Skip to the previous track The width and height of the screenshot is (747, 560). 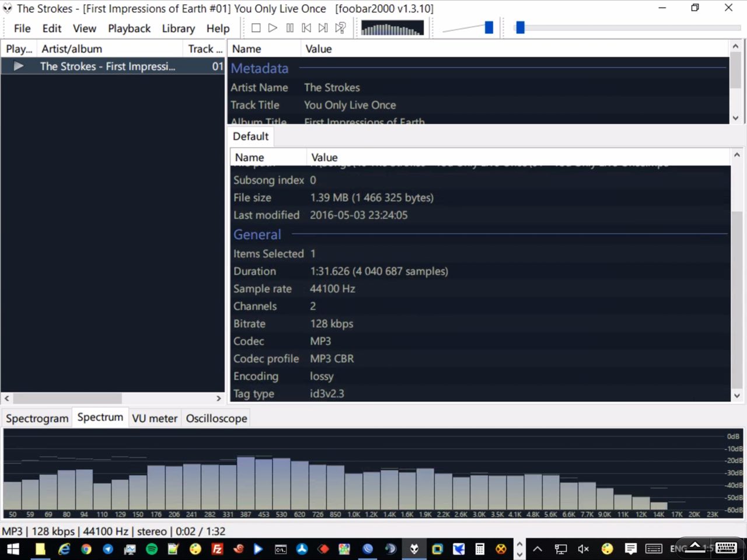point(306,28)
